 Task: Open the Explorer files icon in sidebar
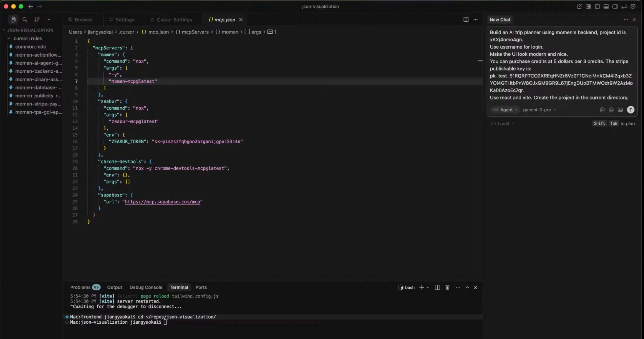click(13, 20)
